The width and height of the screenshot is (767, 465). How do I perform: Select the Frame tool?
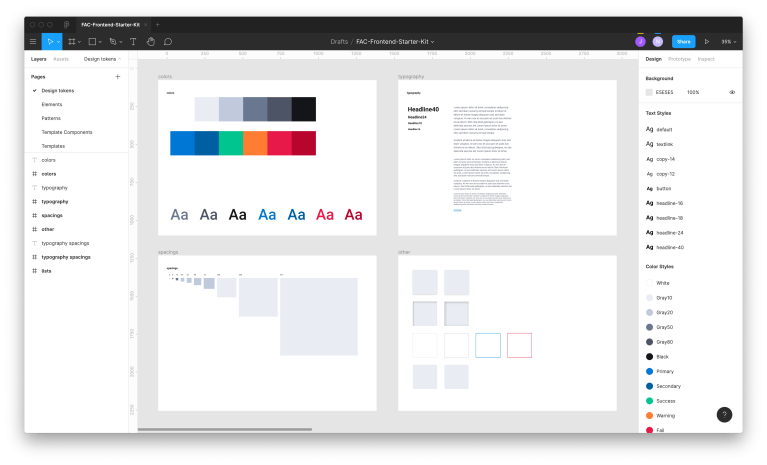[x=72, y=42]
